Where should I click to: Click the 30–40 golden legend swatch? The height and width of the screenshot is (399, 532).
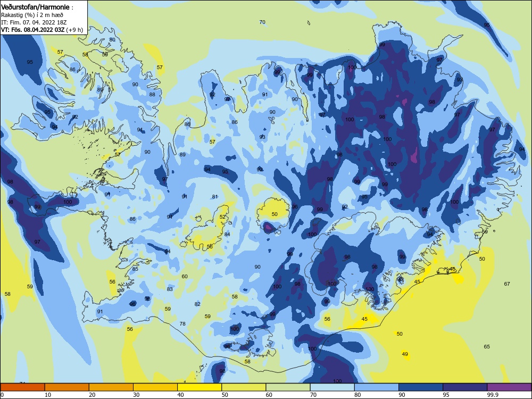click(x=155, y=387)
